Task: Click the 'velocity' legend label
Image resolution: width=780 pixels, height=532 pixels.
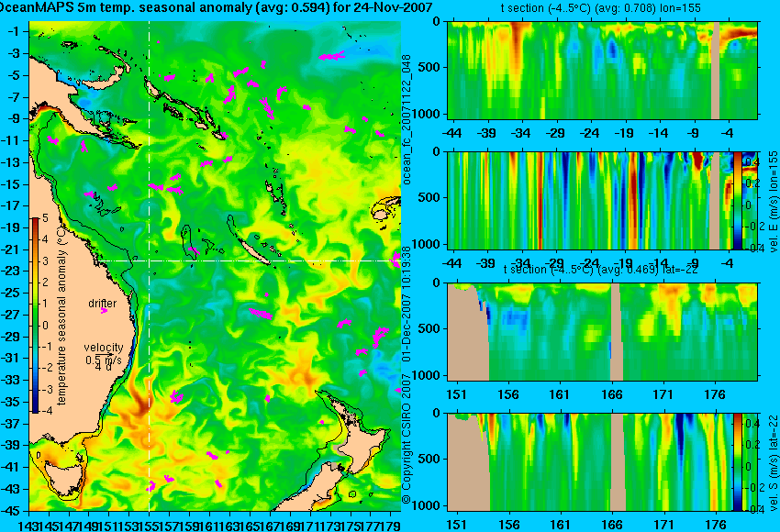Action: click(x=104, y=348)
